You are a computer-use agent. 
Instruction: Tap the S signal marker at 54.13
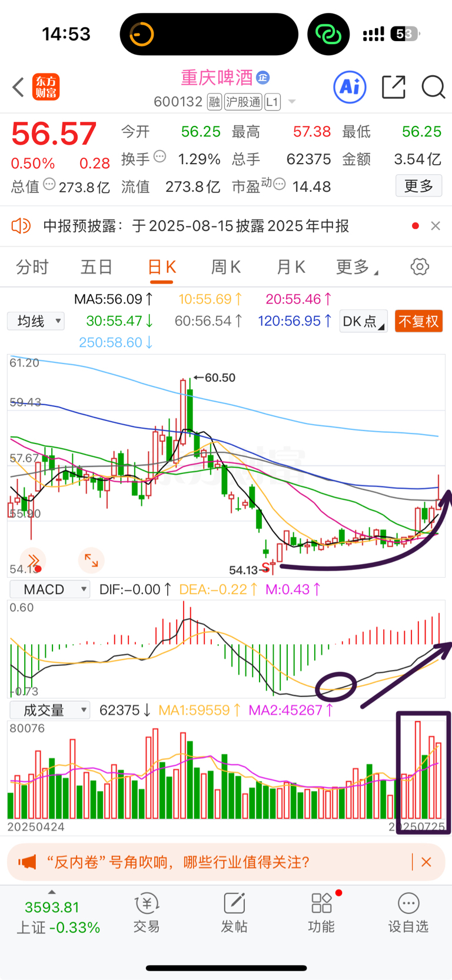point(267,568)
